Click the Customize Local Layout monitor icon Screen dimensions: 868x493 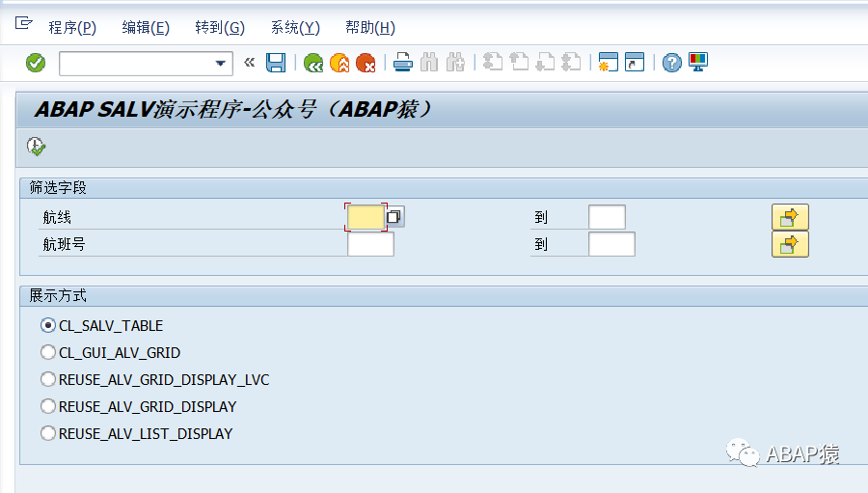click(698, 62)
